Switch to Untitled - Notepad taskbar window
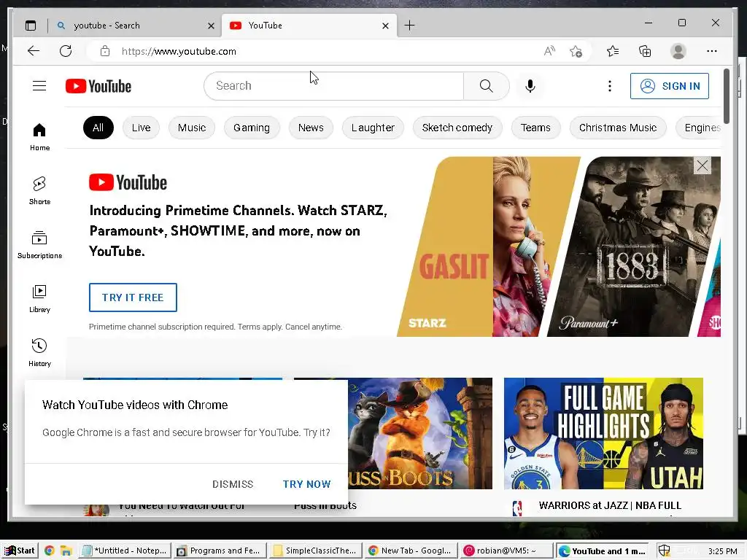Screen dimensions: 747x560 [125, 551]
